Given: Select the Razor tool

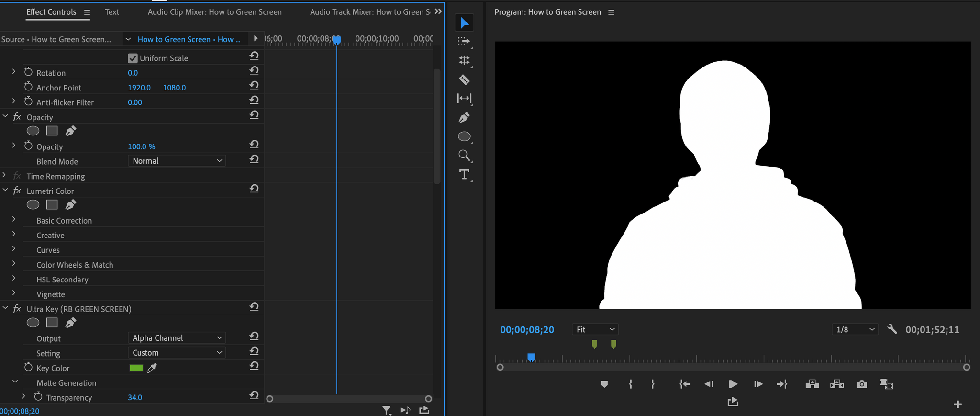Looking at the screenshot, I should pyautogui.click(x=464, y=79).
